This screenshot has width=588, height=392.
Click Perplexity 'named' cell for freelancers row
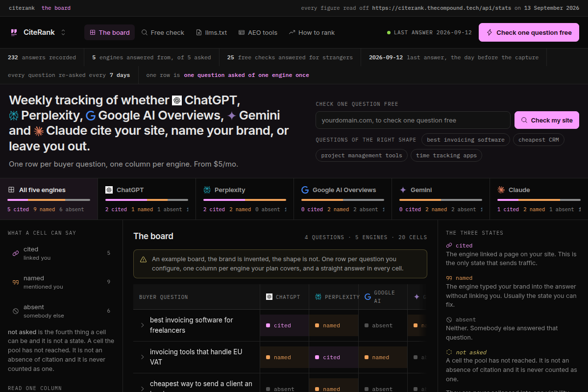pyautogui.click(x=333, y=325)
